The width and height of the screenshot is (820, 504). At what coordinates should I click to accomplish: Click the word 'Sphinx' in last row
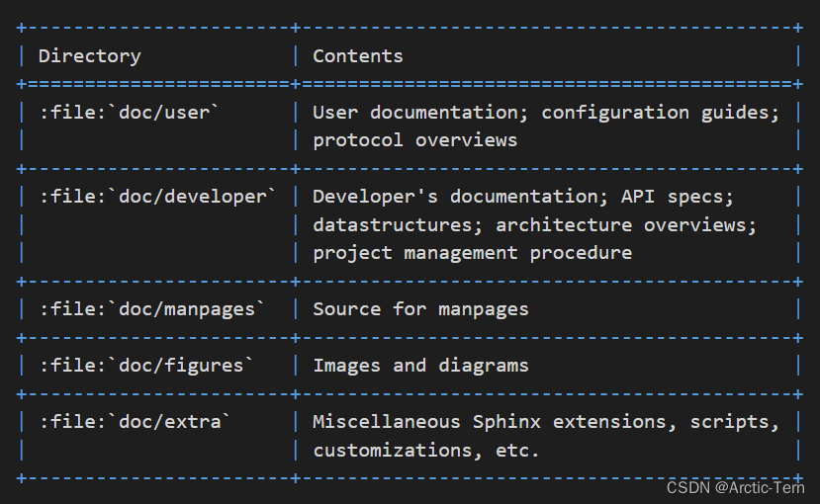coord(506,422)
